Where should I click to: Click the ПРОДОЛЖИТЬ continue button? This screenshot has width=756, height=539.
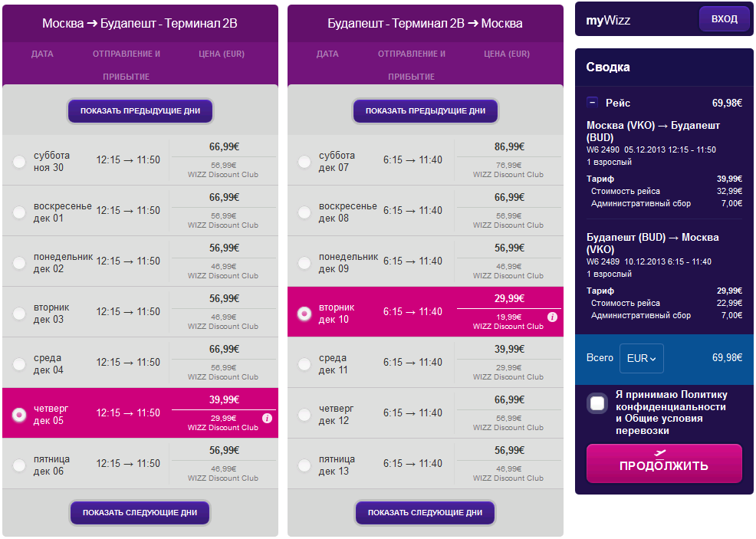(664, 463)
